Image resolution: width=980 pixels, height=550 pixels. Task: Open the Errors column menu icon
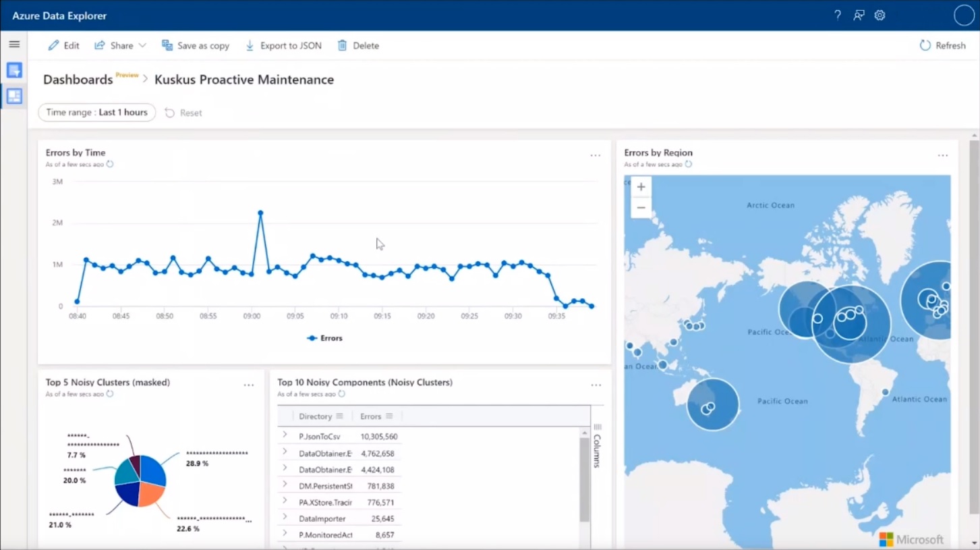click(x=389, y=416)
